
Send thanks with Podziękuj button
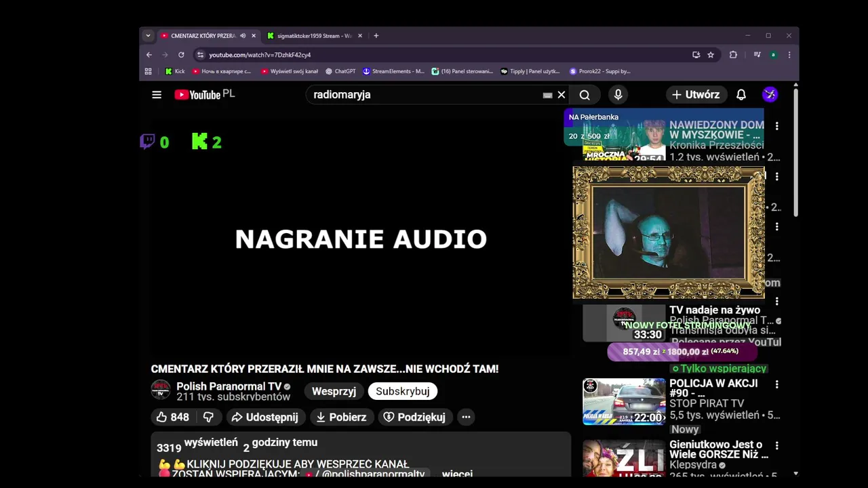(x=414, y=417)
